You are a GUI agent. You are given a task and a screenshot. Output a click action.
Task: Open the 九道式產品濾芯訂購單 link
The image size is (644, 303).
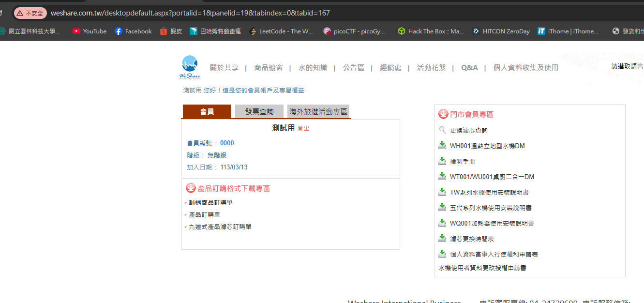(x=220, y=227)
